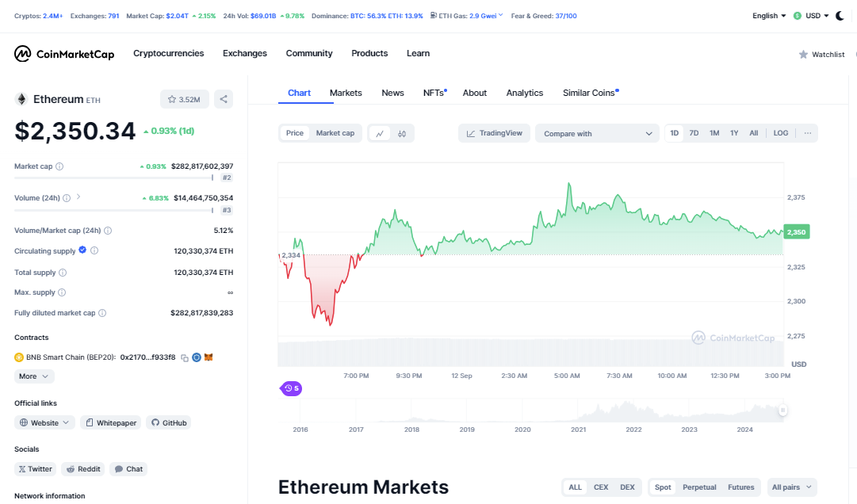The image size is (857, 504).
Task: Open the English language selector
Action: pyautogui.click(x=769, y=16)
